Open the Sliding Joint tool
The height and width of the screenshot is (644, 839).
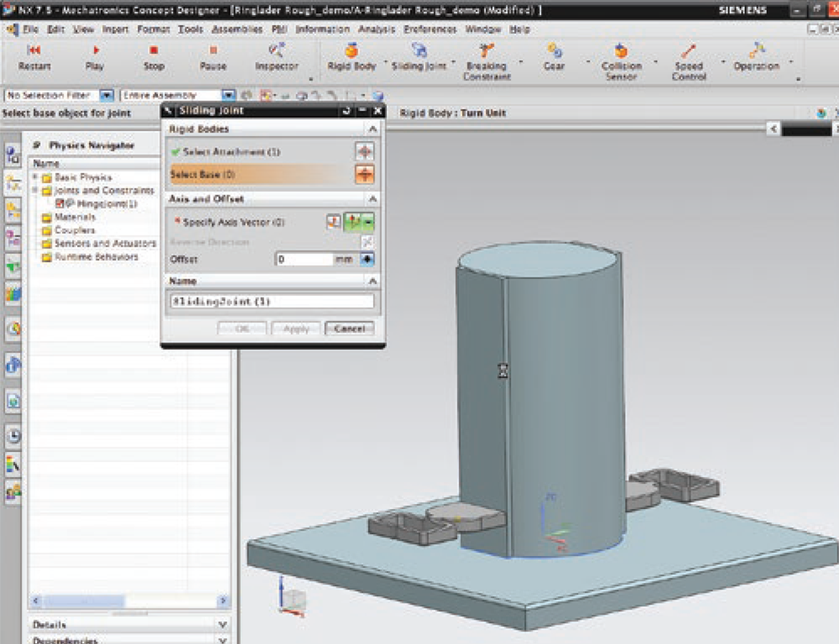(419, 57)
